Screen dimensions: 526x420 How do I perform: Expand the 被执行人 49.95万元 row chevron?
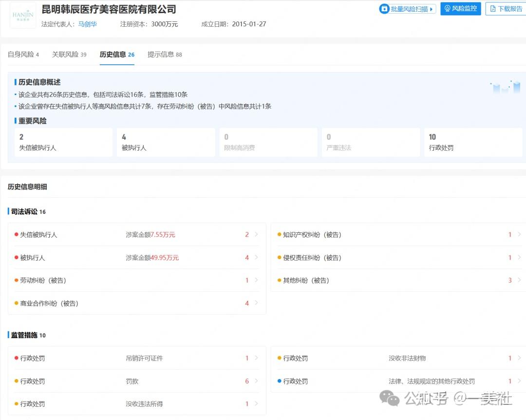tap(256, 258)
